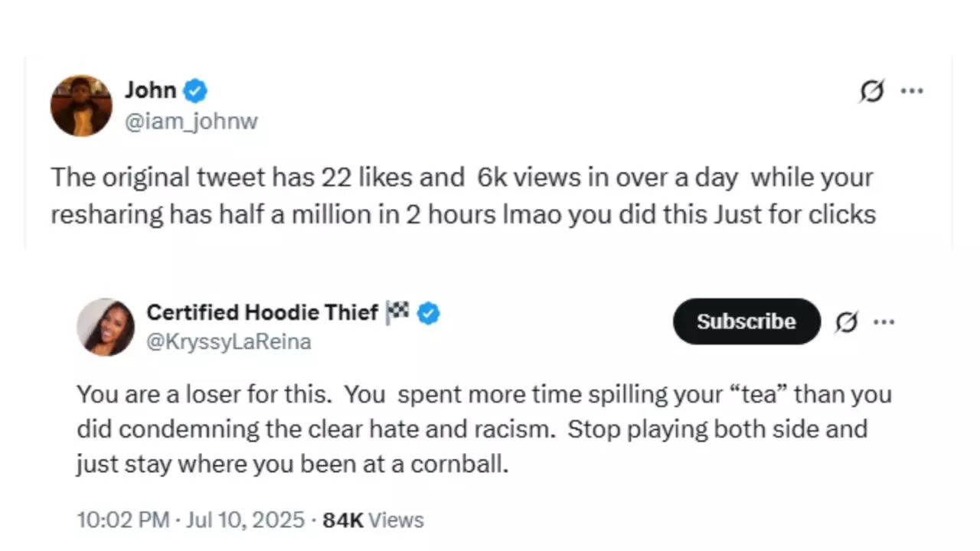
Task: View Certified Hoodie Thief's profile picture
Action: click(x=106, y=328)
